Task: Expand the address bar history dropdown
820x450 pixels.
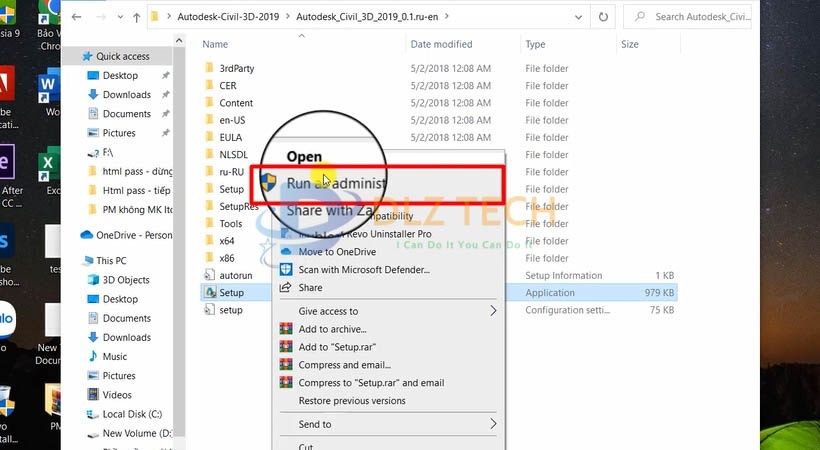Action: point(578,17)
